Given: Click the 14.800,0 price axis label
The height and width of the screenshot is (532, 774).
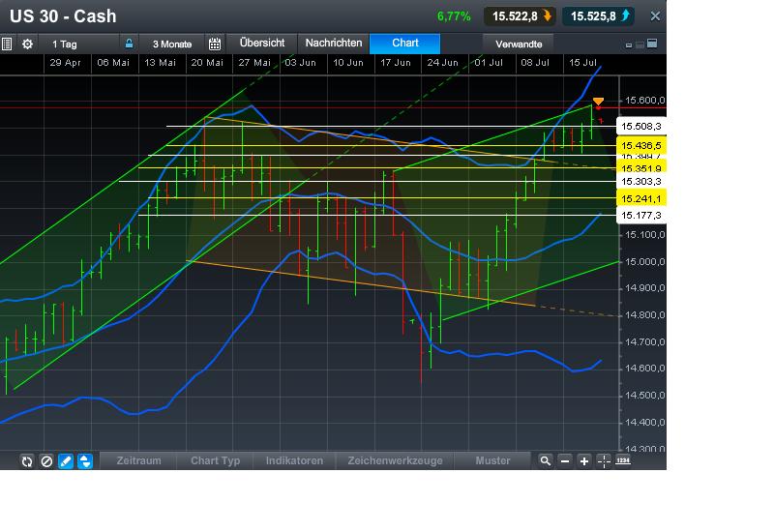Looking at the screenshot, I should (644, 315).
